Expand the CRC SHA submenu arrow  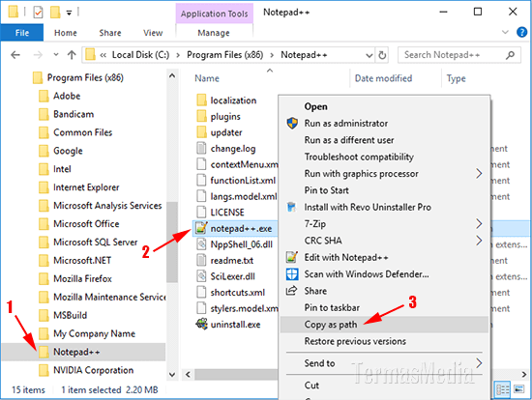click(479, 241)
